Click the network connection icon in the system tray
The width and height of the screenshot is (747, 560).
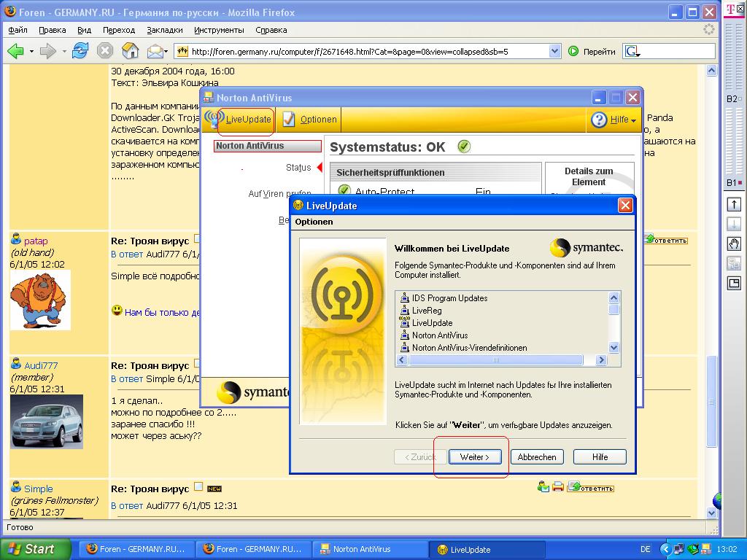pos(679,549)
